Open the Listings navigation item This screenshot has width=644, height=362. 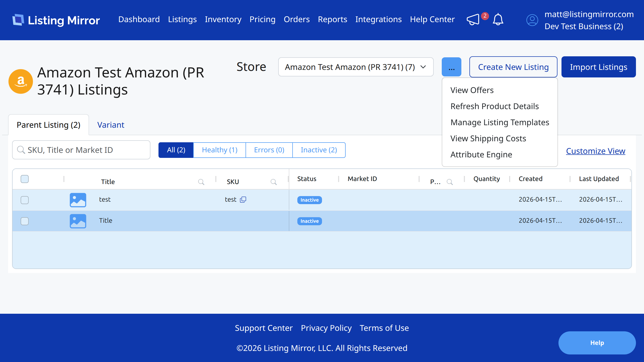(x=182, y=19)
